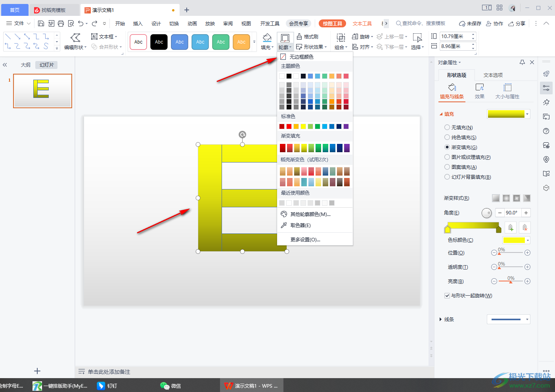Image resolution: width=555 pixels, height=392 pixels.
Task: Open the Text Box (文本框) dropdown
Action: 104,36
